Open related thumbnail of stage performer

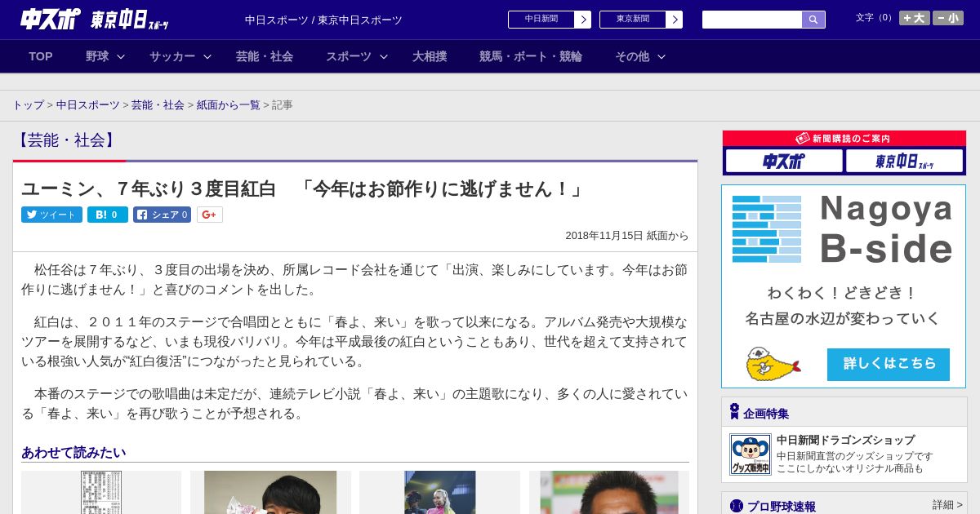439,492
